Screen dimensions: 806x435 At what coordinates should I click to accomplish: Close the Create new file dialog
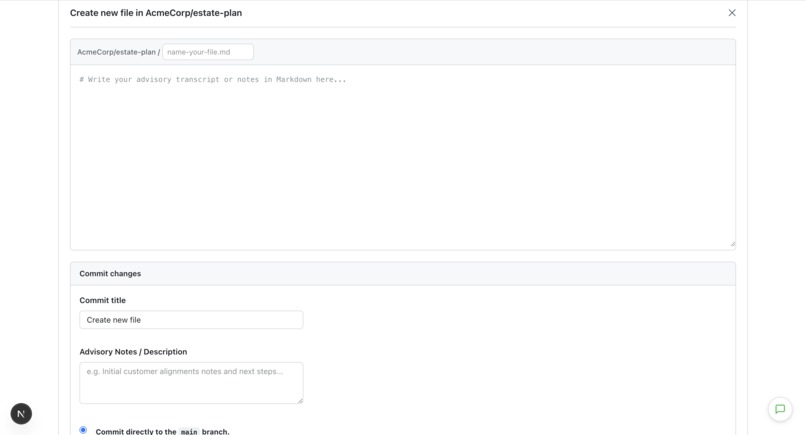[x=732, y=13]
